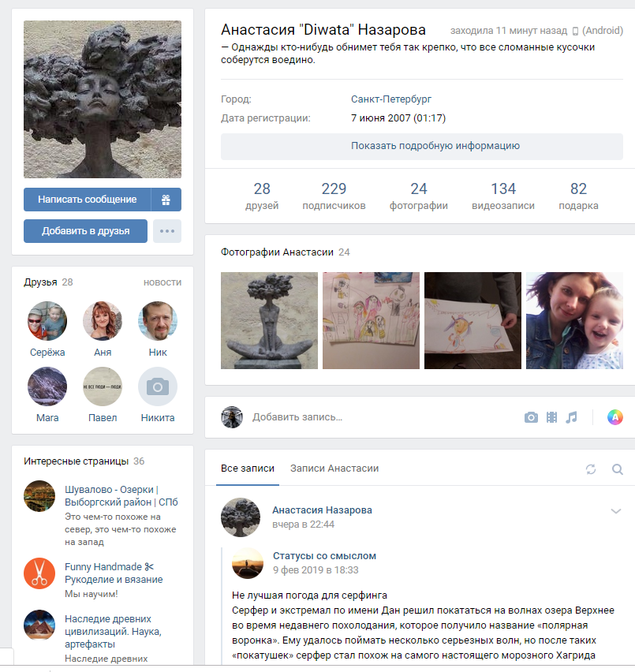Click the Написать сообщение button
The image size is (635, 672).
click(88, 200)
